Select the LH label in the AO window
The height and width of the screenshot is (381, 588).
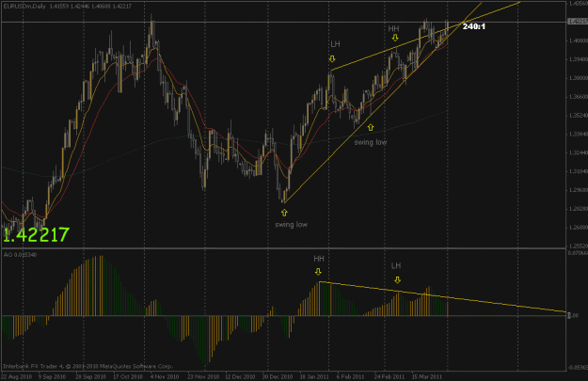point(396,266)
